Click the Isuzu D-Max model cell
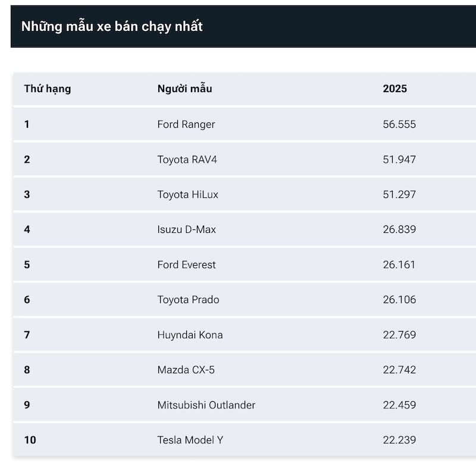This screenshot has width=476, height=469. [x=186, y=229]
